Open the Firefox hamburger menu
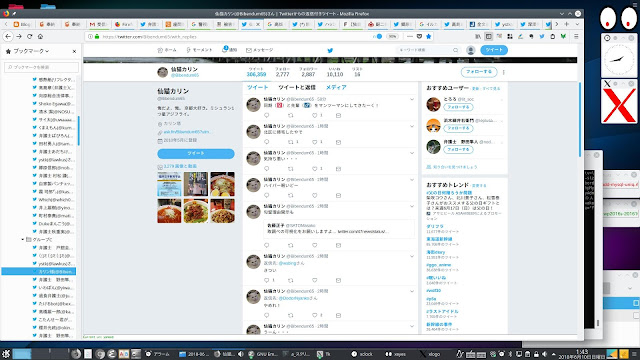This screenshot has width=640, height=360. (x=576, y=36)
